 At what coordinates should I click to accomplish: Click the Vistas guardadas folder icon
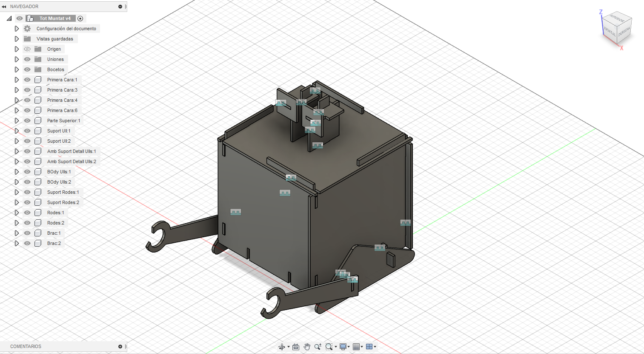pos(27,39)
